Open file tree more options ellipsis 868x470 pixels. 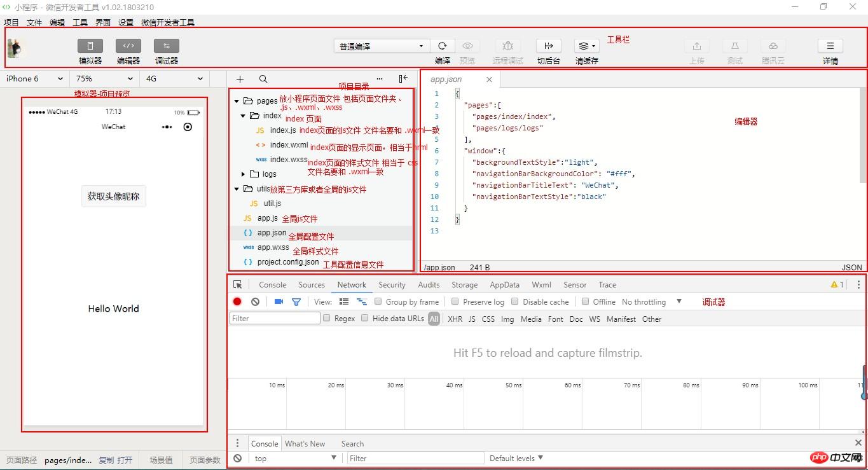click(380, 79)
